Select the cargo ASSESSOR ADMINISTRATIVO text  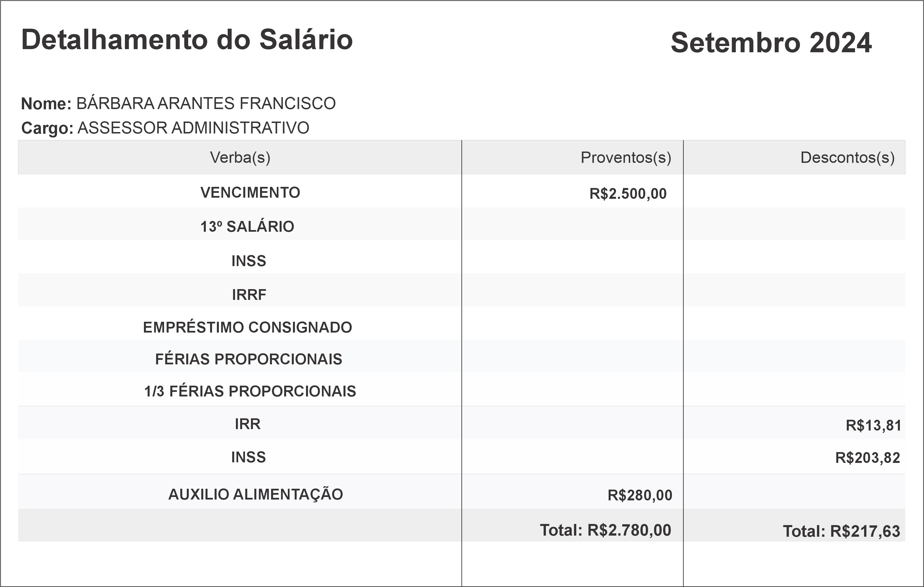pyautogui.click(x=193, y=128)
